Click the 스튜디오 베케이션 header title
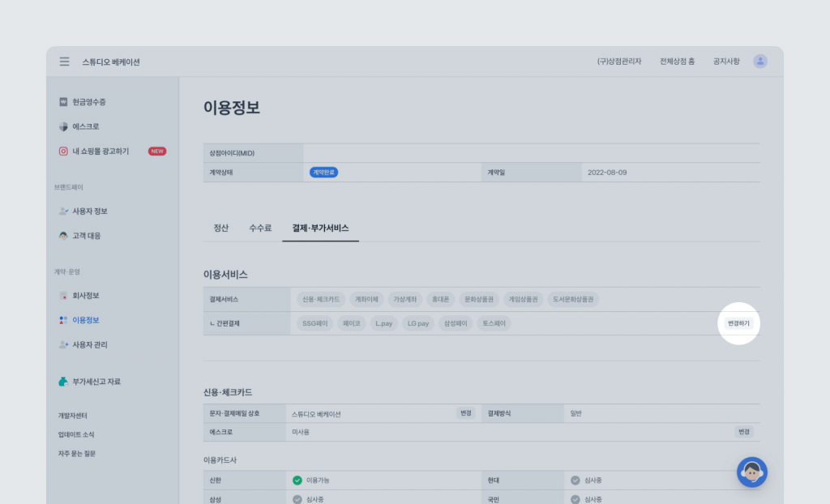Viewport: 830px width, 504px height. point(111,62)
